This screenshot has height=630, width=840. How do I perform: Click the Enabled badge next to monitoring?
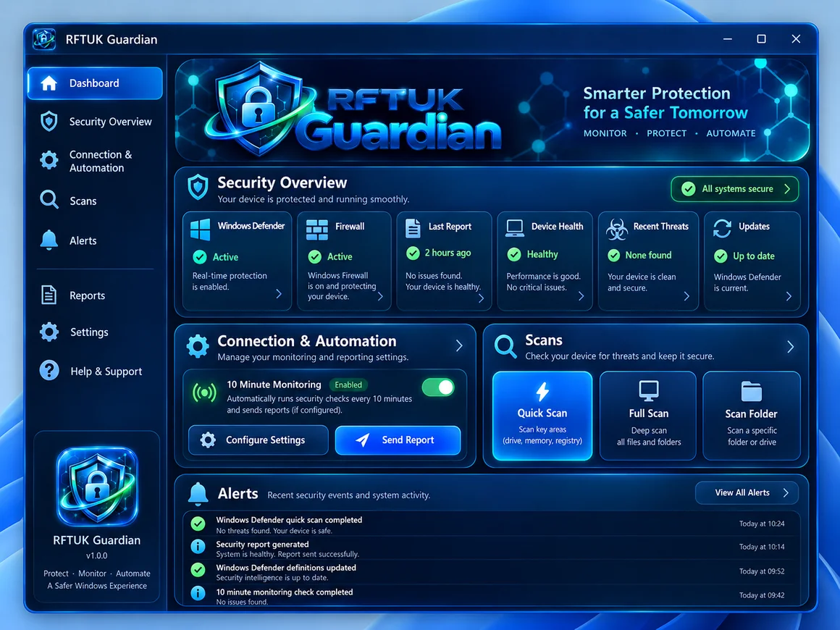348,385
